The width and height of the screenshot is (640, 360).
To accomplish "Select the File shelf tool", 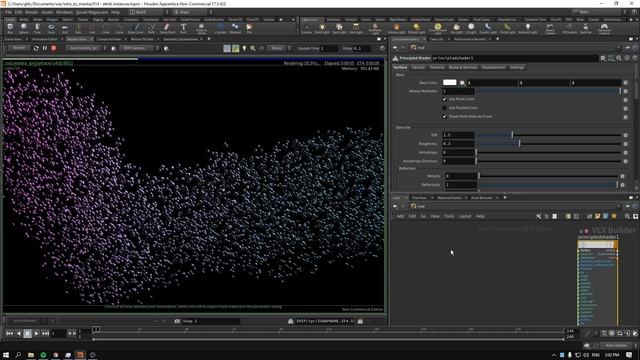I will (249, 28).
